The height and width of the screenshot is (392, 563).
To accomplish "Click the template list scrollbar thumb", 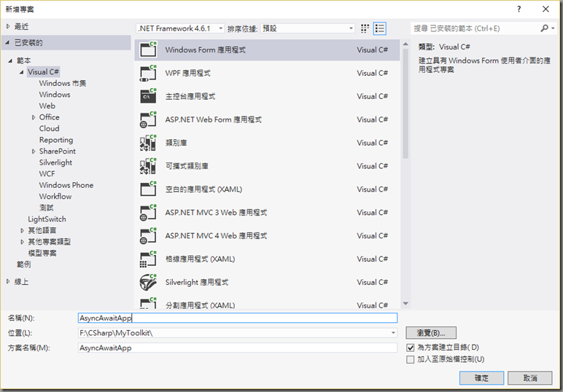I will [405, 103].
